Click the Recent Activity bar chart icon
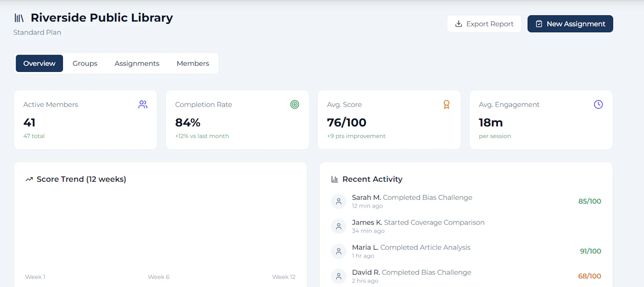 [x=334, y=179]
